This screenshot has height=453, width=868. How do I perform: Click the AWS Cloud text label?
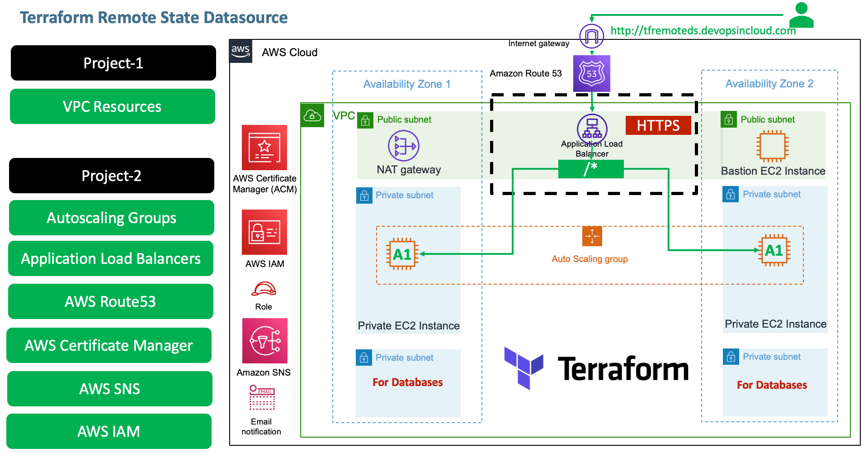(290, 52)
